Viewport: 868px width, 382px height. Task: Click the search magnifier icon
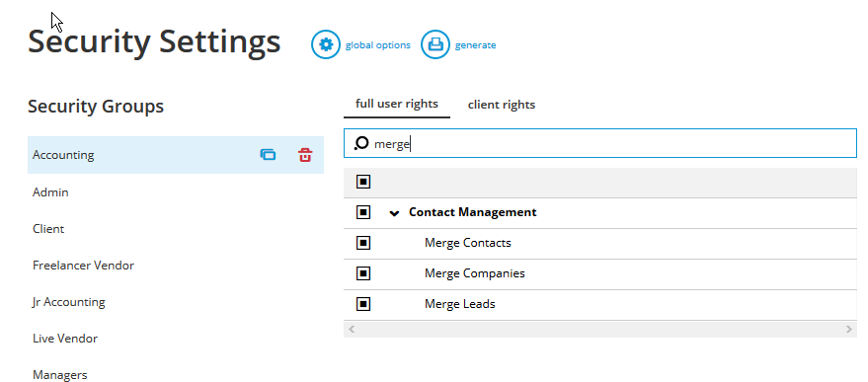[x=361, y=144]
